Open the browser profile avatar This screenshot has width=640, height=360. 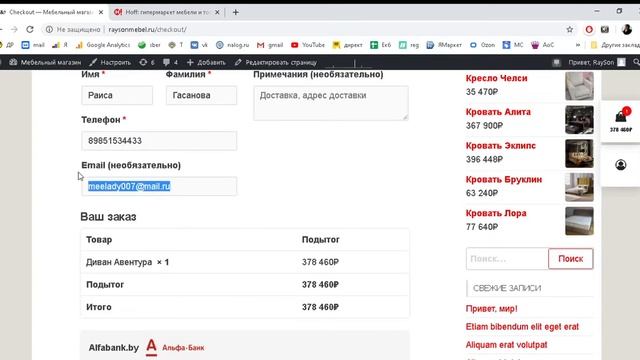[x=627, y=29]
